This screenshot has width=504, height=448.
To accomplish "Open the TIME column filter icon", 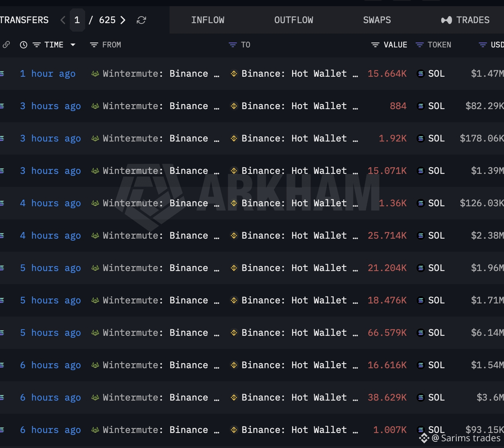I will tap(37, 45).
